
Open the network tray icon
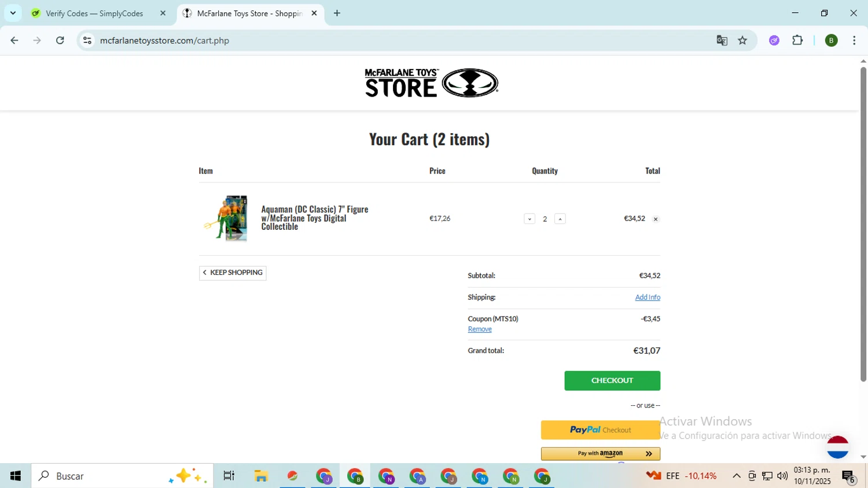(x=767, y=476)
